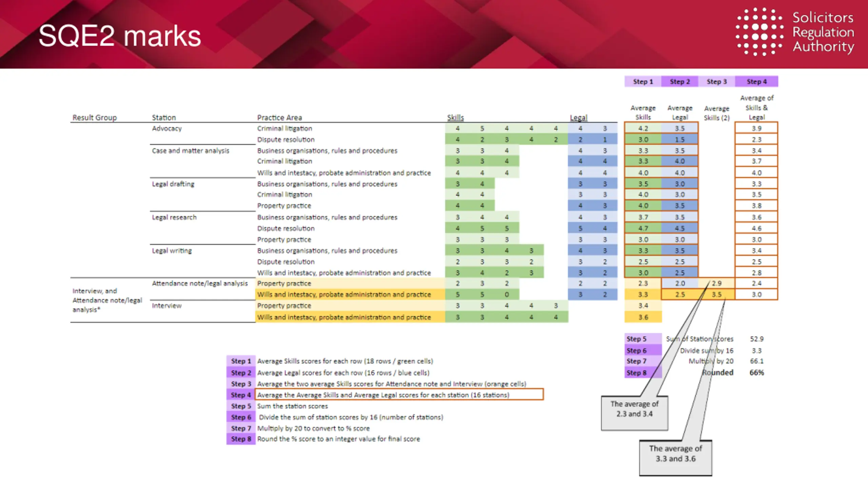
Task: Click the Interview, and Attendance note result group
Action: click(x=107, y=300)
